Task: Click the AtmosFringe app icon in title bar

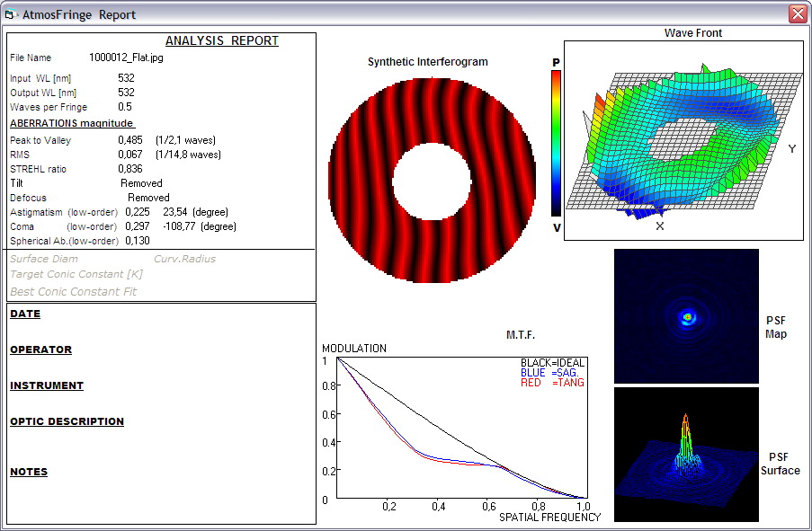Action: coord(12,14)
